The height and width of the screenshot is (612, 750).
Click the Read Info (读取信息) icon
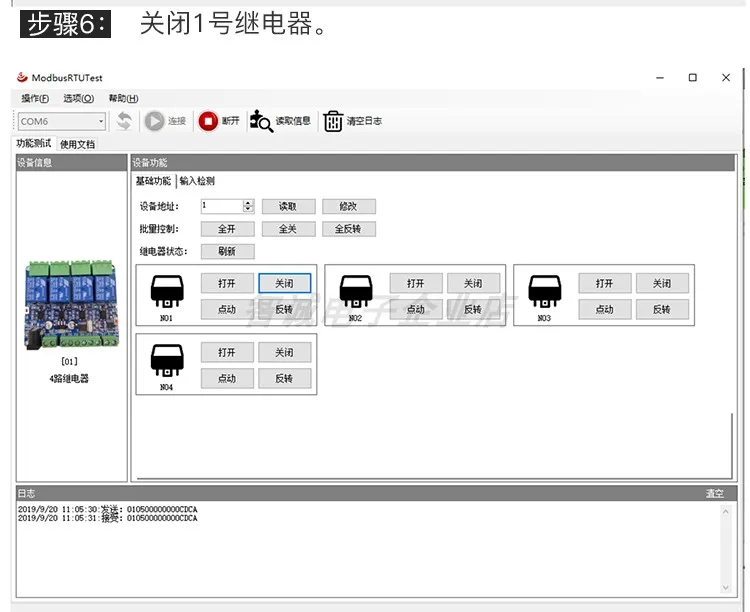pyautogui.click(x=261, y=121)
